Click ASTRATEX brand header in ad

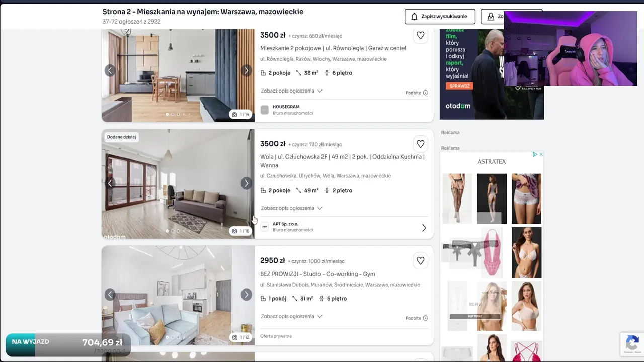(492, 161)
